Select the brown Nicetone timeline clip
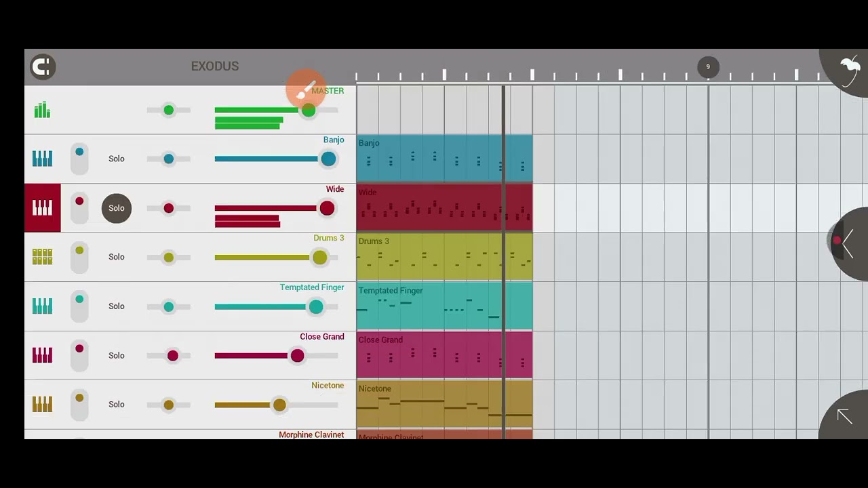Viewport: 868px width, 488px height. pos(444,405)
